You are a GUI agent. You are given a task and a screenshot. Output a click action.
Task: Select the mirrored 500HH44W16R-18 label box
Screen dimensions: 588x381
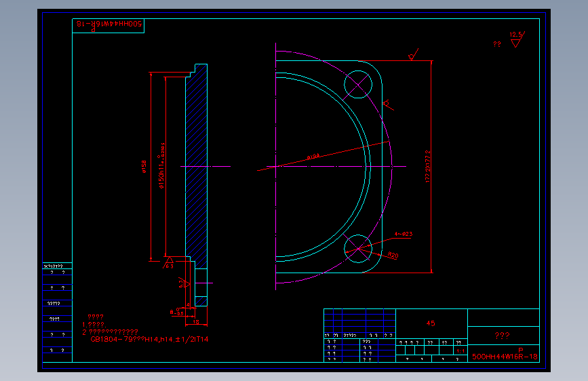tap(108, 26)
